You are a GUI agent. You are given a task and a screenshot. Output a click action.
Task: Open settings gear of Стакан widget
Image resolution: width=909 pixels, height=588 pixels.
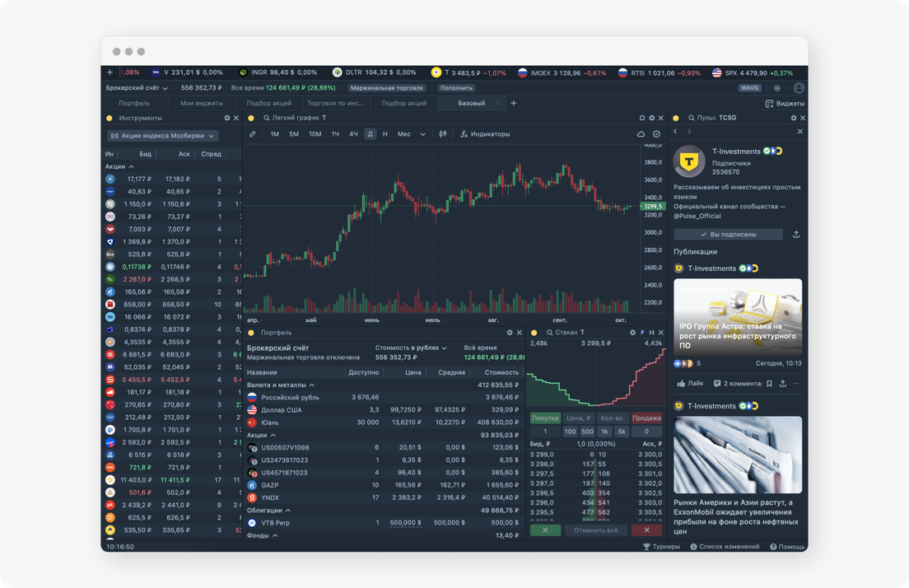pyautogui.click(x=632, y=333)
